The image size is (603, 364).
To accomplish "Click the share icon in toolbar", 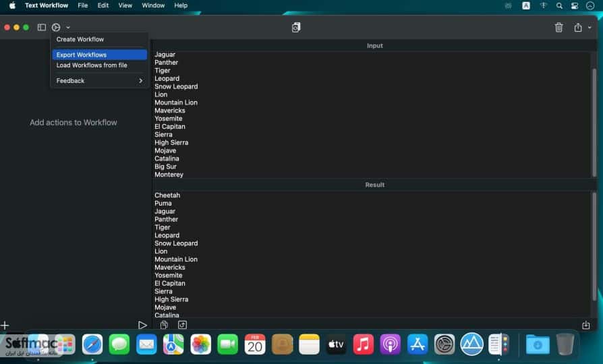I will pyautogui.click(x=577, y=27).
